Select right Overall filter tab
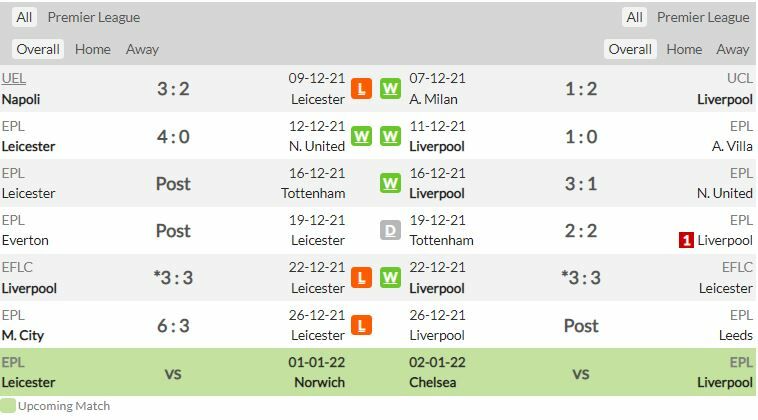This screenshot has height=420, width=758. point(630,49)
